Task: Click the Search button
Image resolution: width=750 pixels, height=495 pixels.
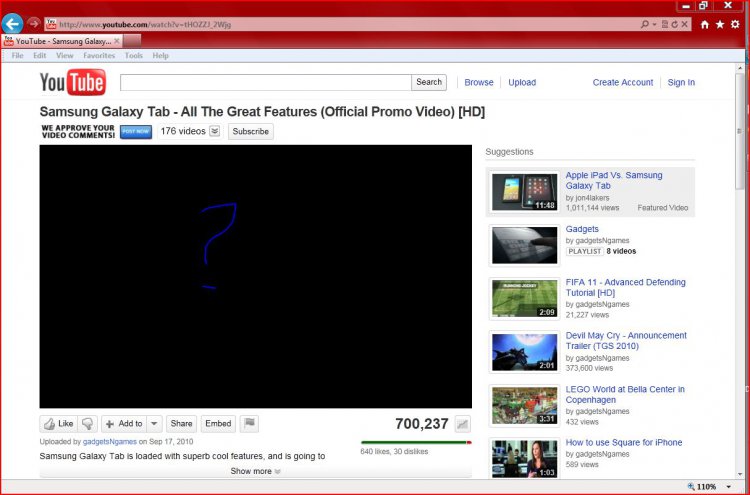Action: [x=429, y=82]
